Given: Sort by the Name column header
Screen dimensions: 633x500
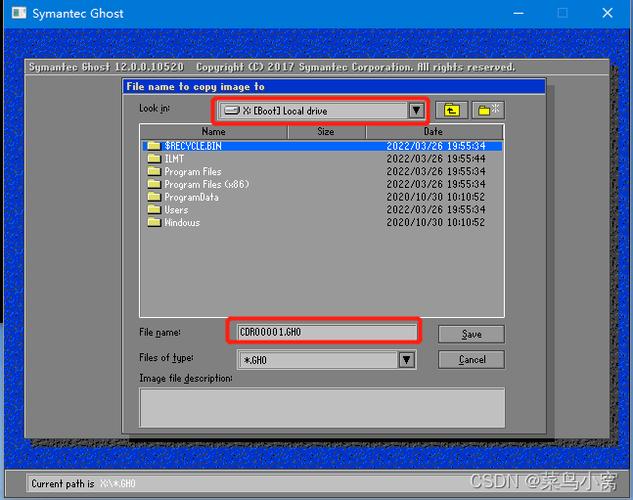Looking at the screenshot, I should pos(214,132).
